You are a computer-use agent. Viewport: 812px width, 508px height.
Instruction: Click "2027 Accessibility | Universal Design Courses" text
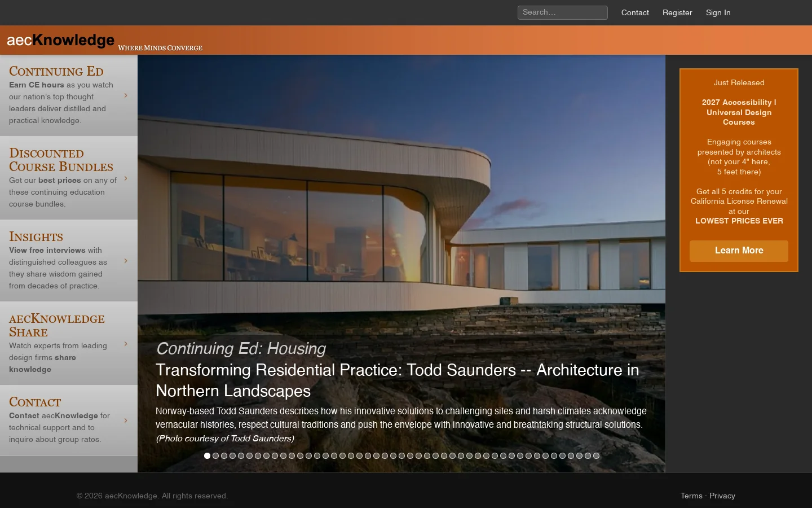click(739, 112)
